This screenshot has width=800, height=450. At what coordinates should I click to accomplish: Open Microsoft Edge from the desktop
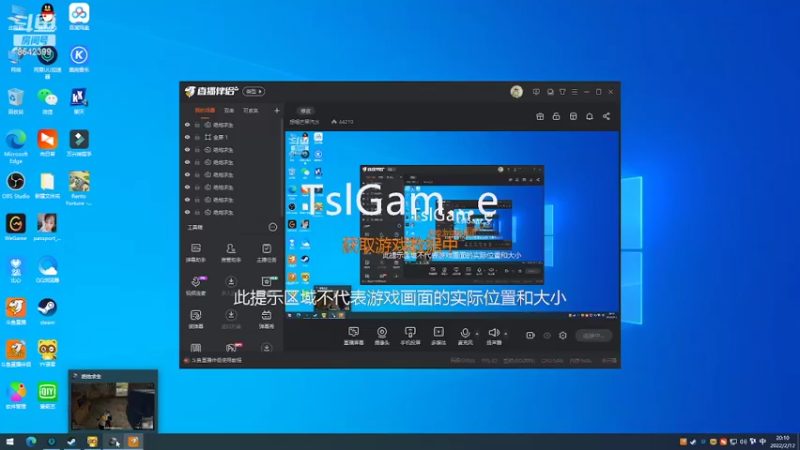click(16, 146)
